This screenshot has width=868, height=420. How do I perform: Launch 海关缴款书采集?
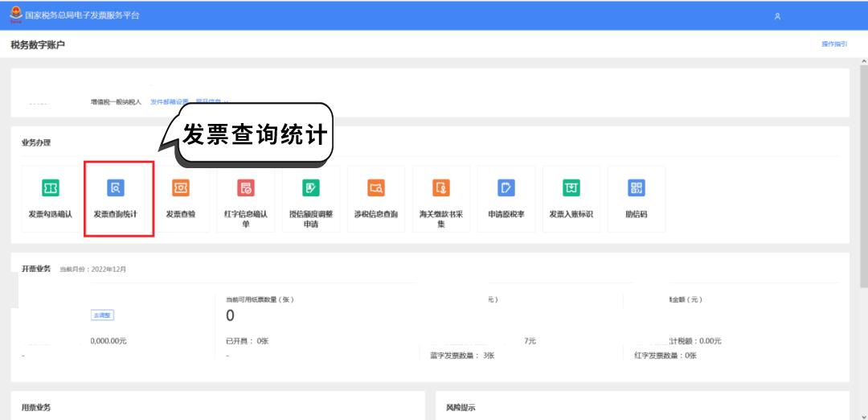coord(440,198)
